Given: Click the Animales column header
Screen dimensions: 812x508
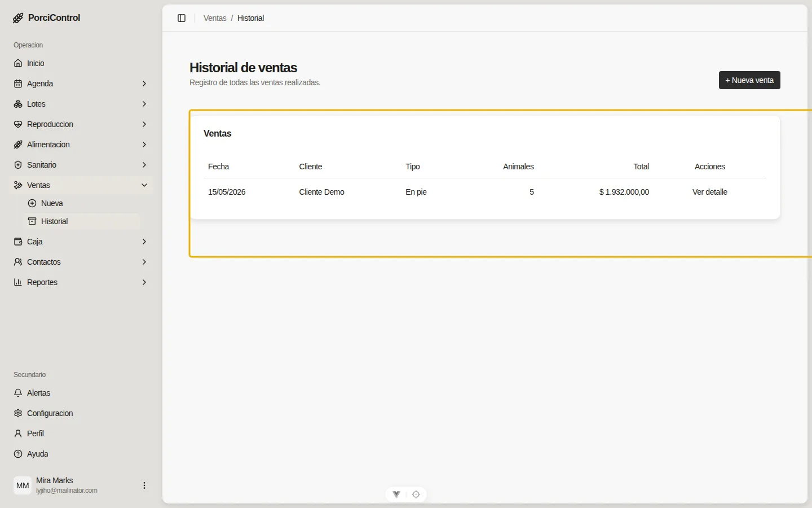Looking at the screenshot, I should pos(518,167).
